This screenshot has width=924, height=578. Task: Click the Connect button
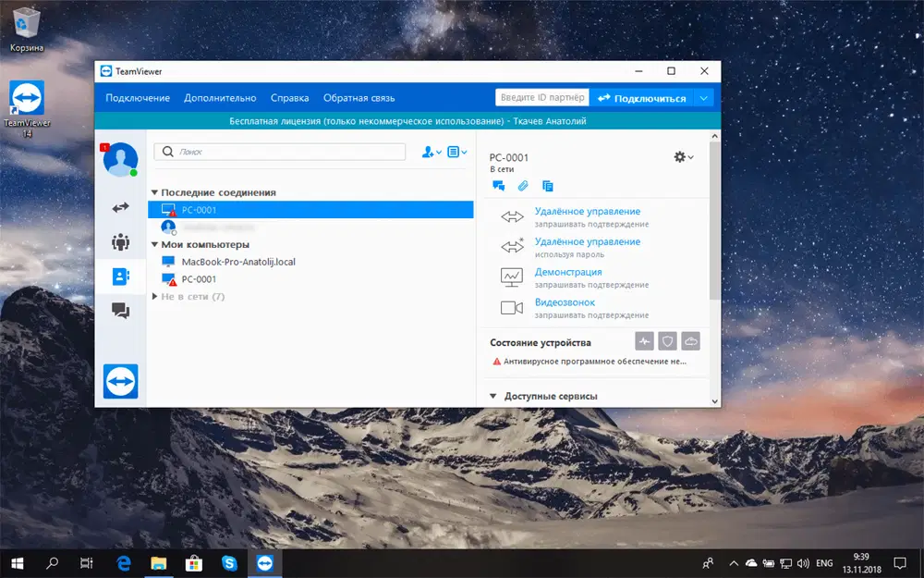tap(642, 98)
